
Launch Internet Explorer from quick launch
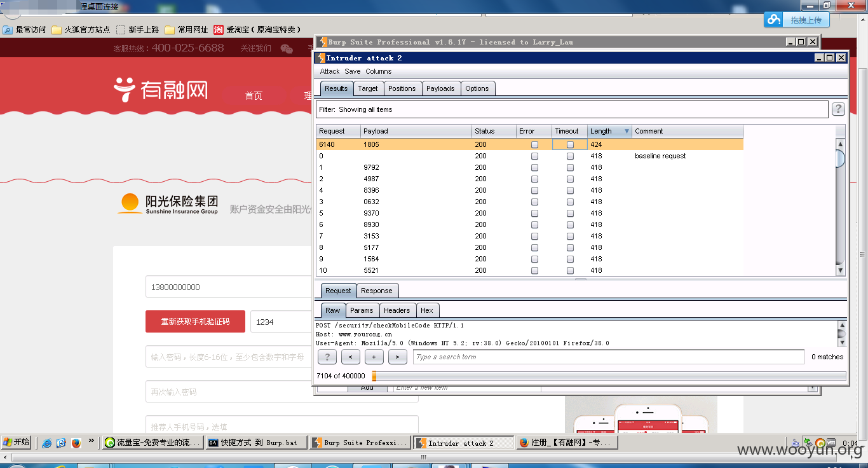point(46,443)
